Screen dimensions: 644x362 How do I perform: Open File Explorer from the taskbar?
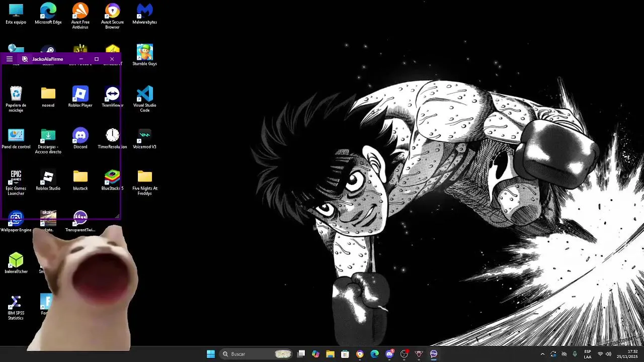(330, 354)
